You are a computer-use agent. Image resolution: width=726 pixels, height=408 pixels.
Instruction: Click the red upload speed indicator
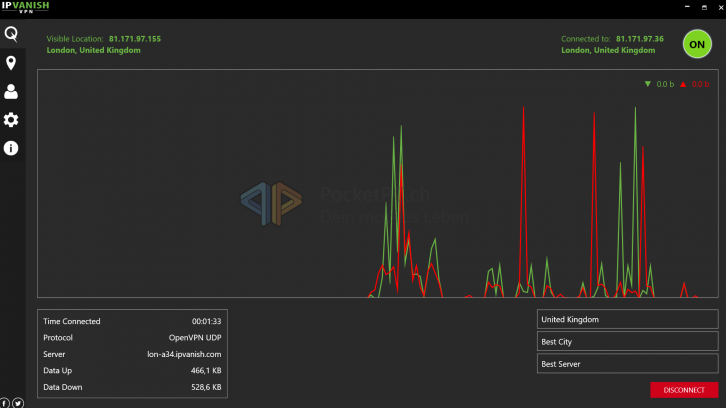tap(695, 85)
